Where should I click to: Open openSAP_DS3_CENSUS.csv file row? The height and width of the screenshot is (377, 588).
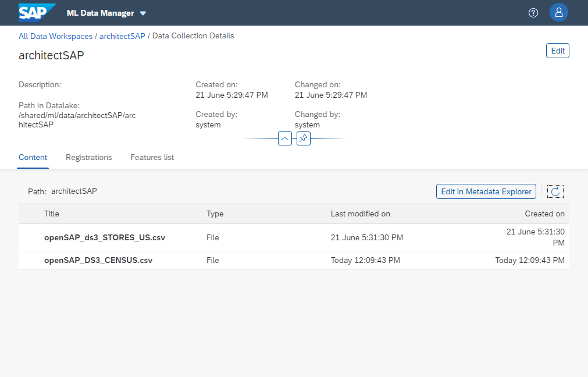tap(98, 260)
